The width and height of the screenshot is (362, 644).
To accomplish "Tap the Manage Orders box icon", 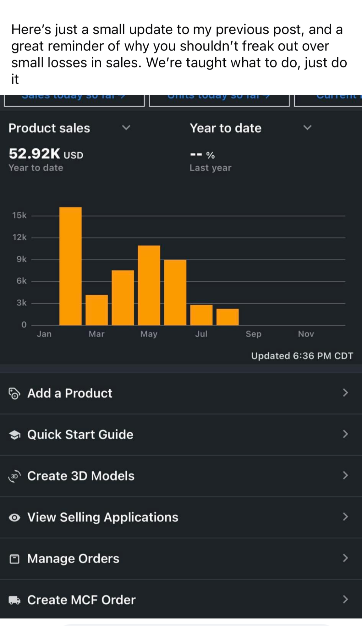I will pyautogui.click(x=14, y=559).
